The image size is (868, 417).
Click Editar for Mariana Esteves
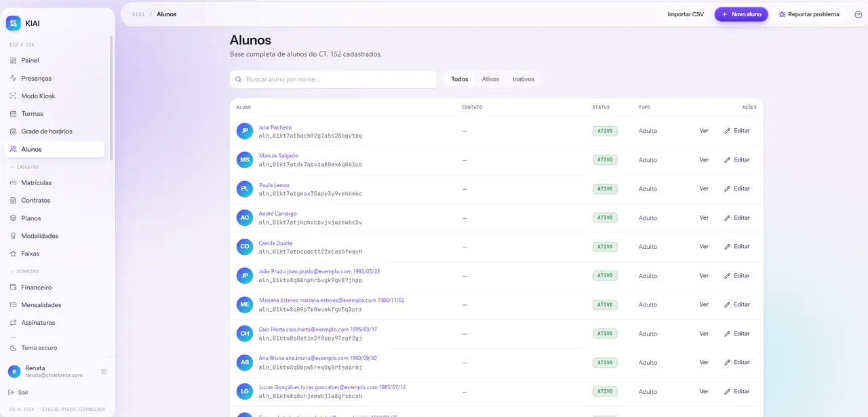tap(737, 304)
